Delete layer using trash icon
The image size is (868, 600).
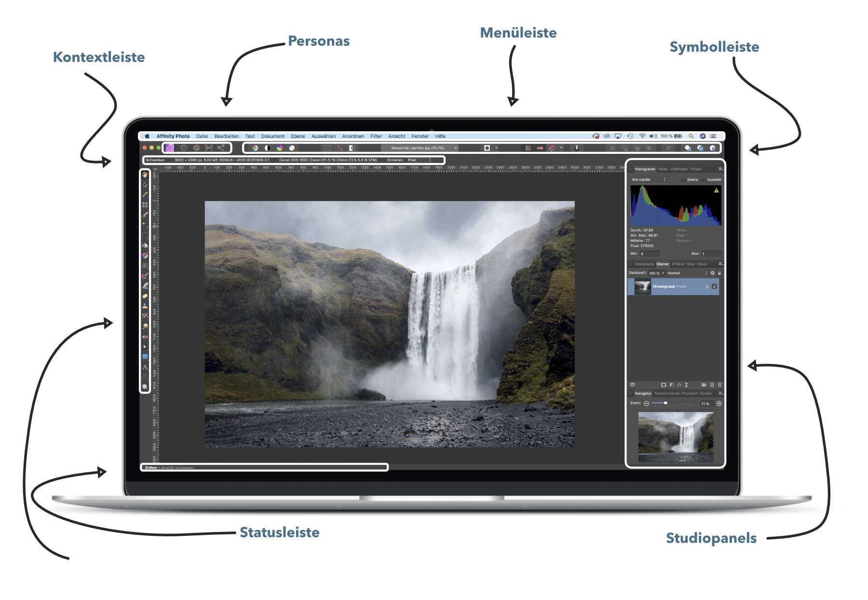coord(719,385)
